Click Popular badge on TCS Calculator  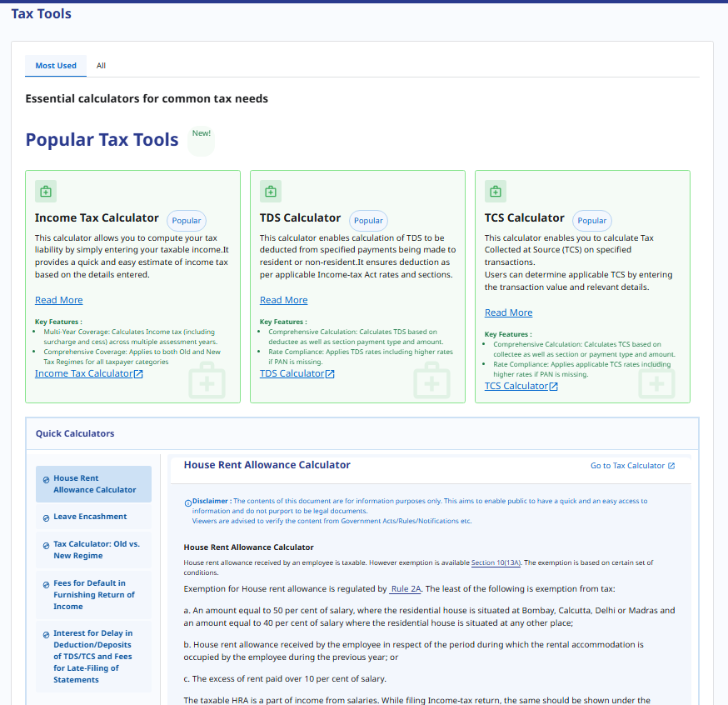[592, 221]
